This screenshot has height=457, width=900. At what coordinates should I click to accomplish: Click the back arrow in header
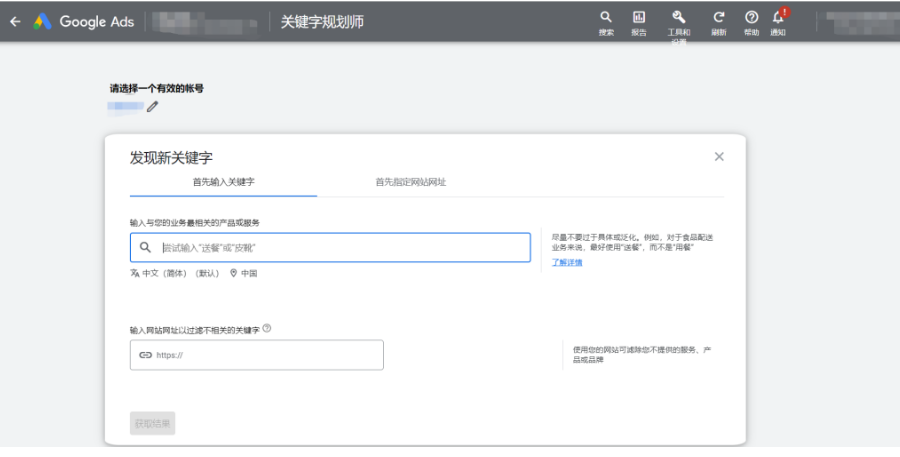pos(15,21)
